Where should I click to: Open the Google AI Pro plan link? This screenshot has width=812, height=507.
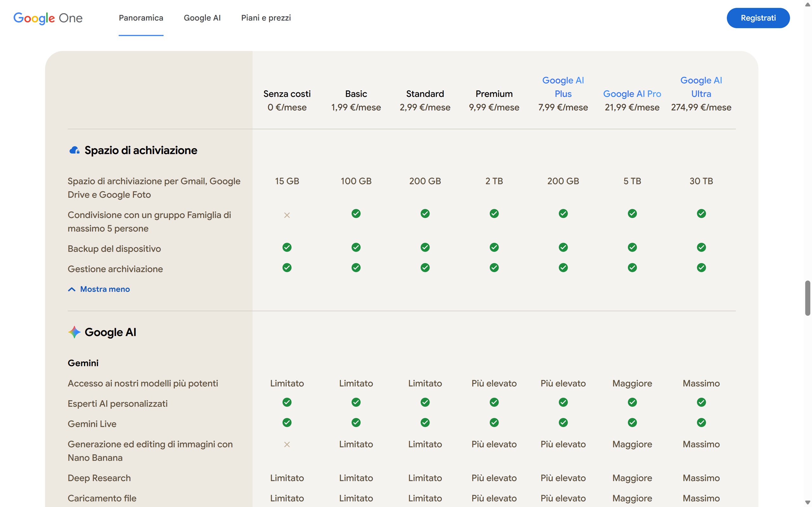[632, 94]
